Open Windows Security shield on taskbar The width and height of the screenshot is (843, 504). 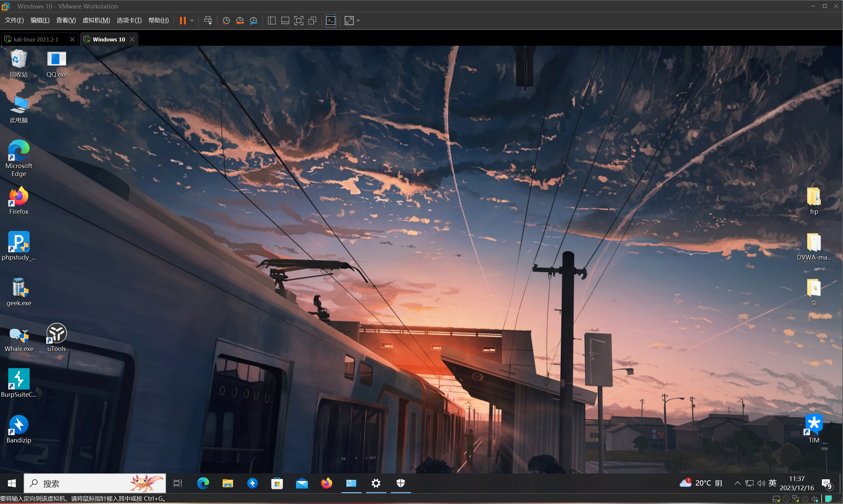401,483
